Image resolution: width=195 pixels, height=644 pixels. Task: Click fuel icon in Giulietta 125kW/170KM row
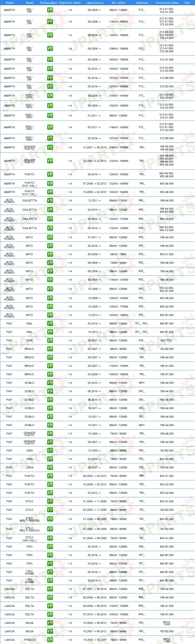click(x=50, y=219)
